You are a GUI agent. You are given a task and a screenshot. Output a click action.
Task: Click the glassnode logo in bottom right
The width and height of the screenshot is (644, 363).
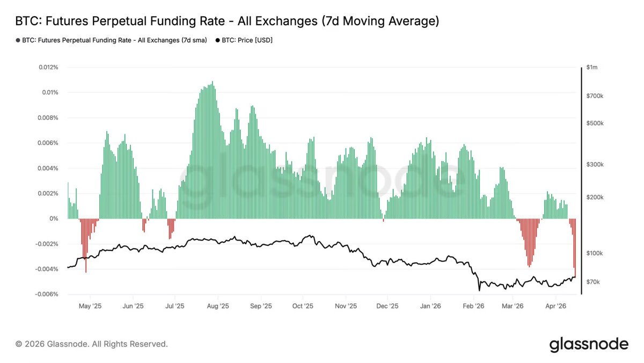(x=588, y=344)
